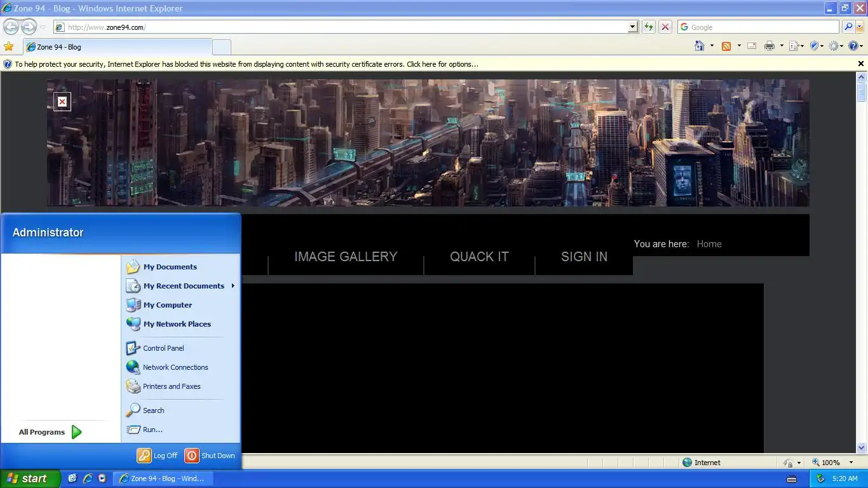Open My Network Places
Screen dimensions: 868x488
[x=181, y=324]
